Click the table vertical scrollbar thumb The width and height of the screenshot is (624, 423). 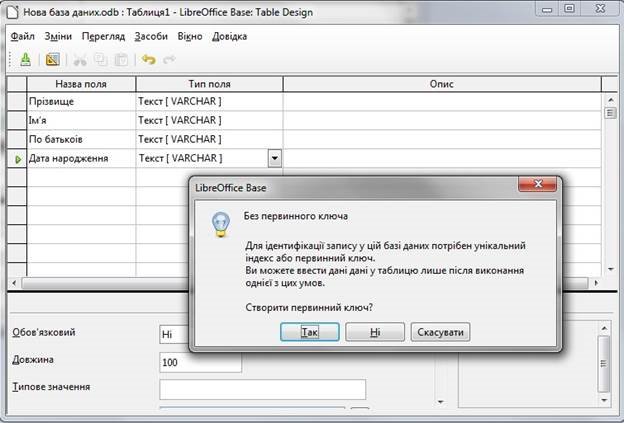pyautogui.click(x=610, y=113)
